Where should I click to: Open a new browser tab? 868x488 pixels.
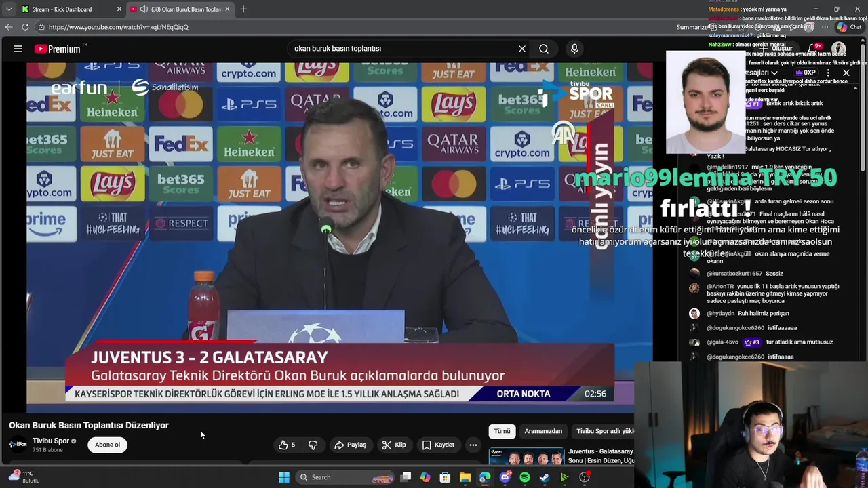point(243,9)
